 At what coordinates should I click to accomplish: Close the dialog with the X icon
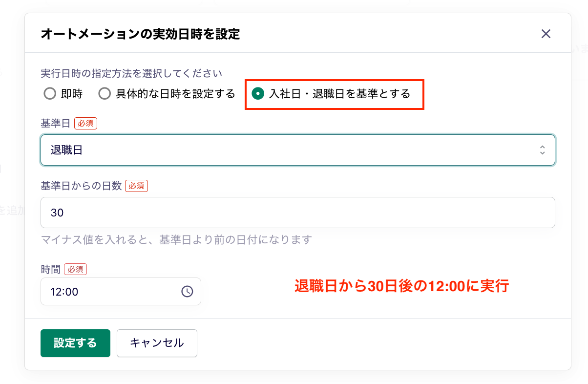coord(546,34)
